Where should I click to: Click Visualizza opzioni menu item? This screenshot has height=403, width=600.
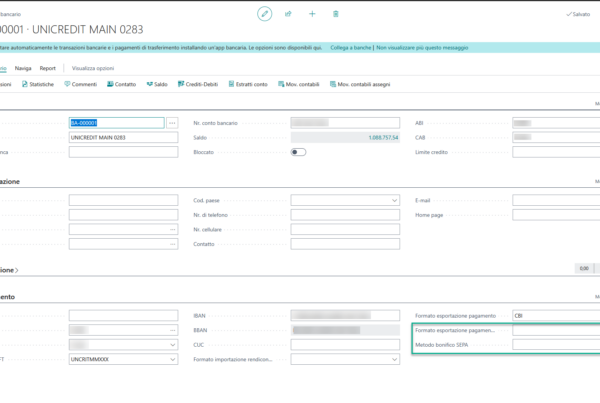tap(93, 68)
